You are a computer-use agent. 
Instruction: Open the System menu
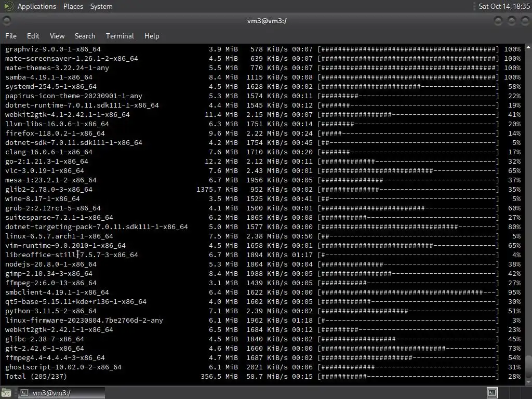coord(101,6)
